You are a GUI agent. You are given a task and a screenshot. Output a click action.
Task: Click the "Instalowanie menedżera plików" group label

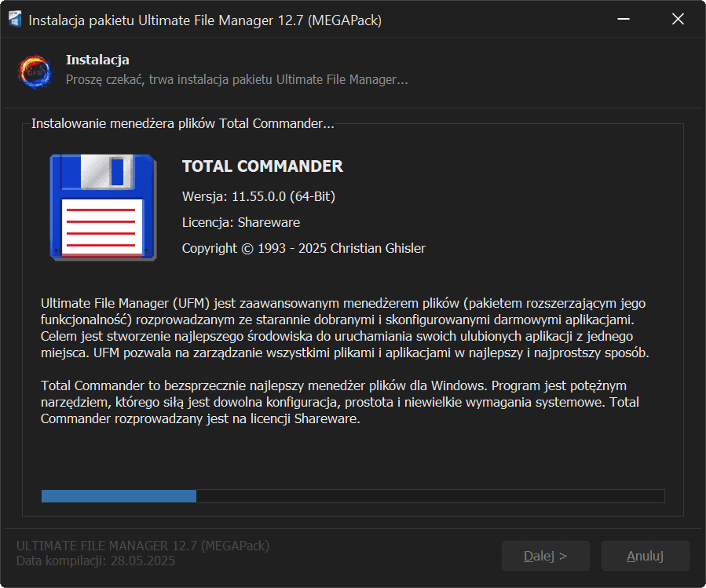click(x=182, y=124)
